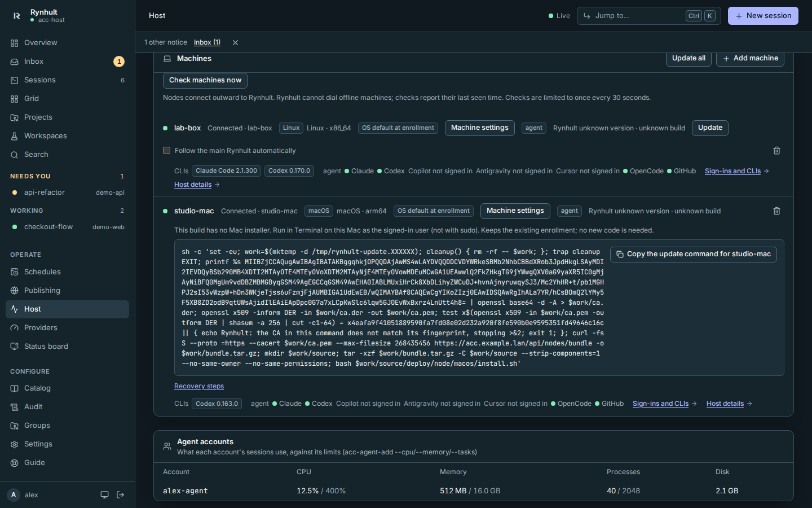Click the Jump to search field
This screenshot has width=812, height=508.
pos(648,16)
